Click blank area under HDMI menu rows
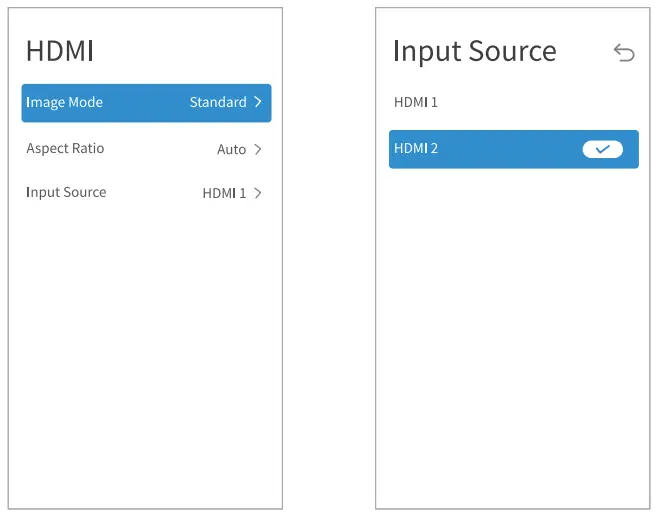 [145, 350]
